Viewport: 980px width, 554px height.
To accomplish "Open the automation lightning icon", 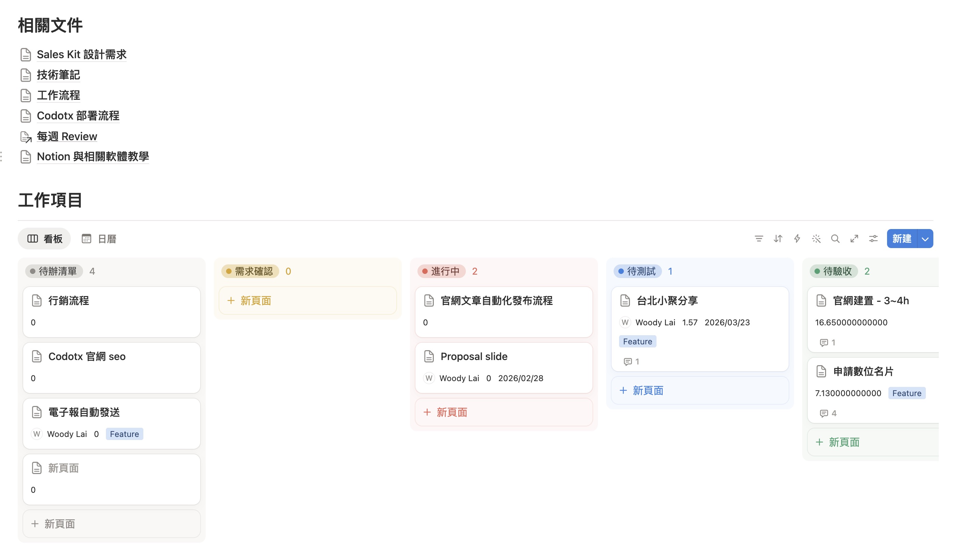I will point(797,239).
